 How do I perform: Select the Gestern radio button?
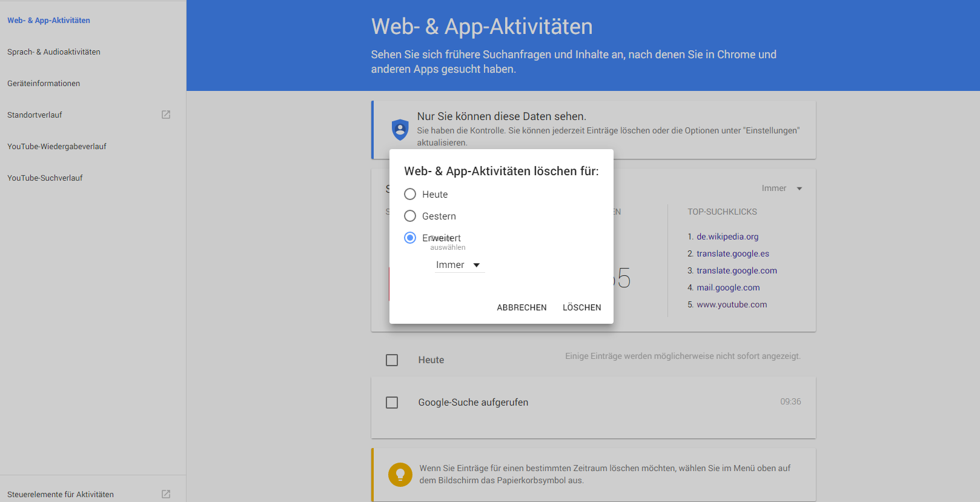pos(410,216)
